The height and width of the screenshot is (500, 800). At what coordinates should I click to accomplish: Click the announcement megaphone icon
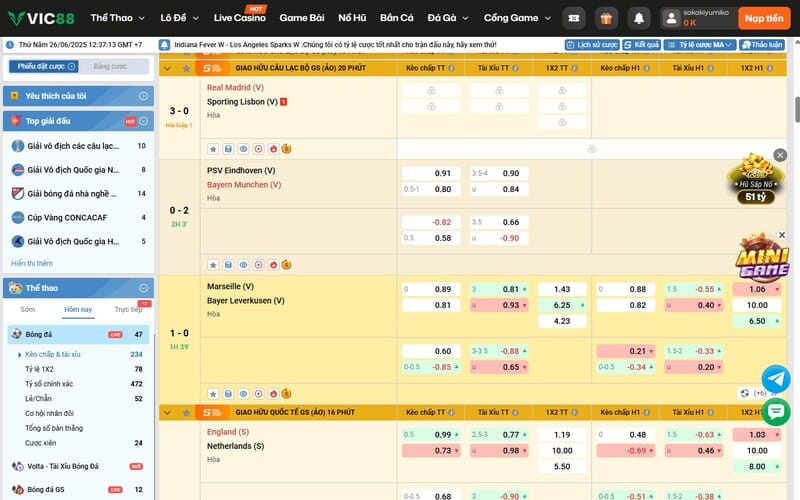(164, 45)
